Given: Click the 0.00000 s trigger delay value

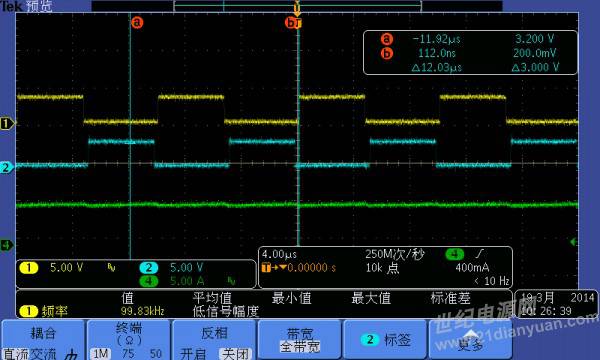Looking at the screenshot, I should [x=311, y=267].
